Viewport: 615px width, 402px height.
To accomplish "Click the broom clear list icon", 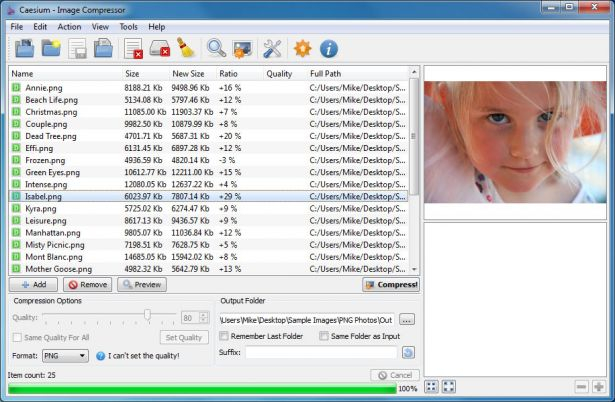I will point(186,49).
